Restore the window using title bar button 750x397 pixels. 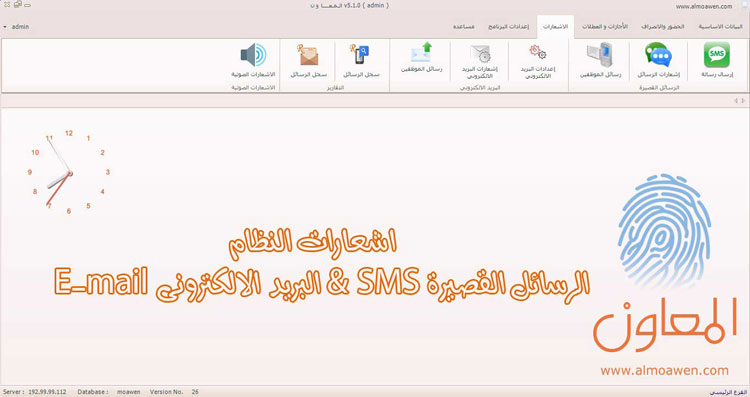(x=18, y=5)
